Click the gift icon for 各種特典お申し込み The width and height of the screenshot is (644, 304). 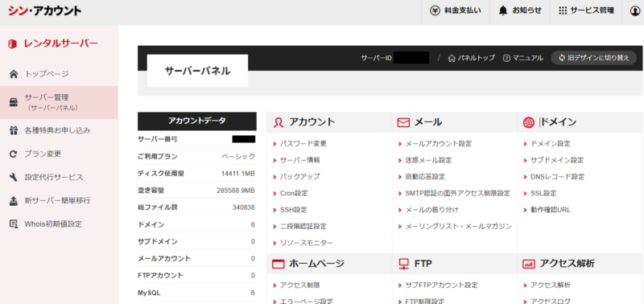tap(14, 130)
